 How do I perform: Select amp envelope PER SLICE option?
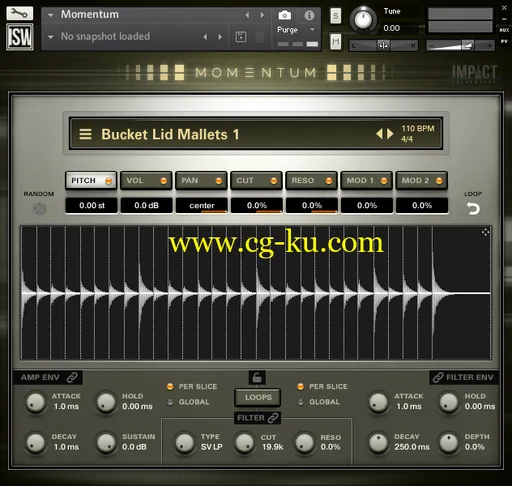pos(192,386)
